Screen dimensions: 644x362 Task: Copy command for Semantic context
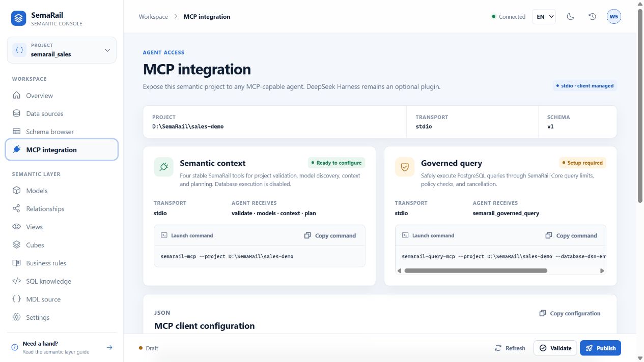click(330, 235)
